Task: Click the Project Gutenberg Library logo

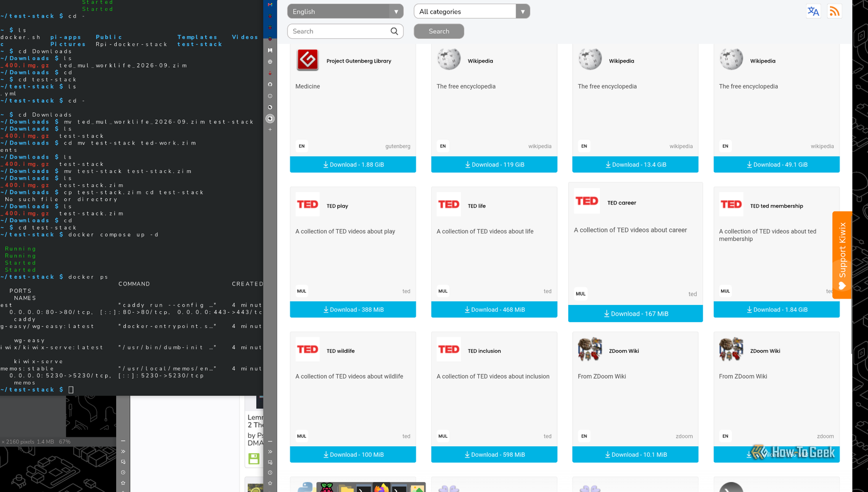Action: (307, 59)
